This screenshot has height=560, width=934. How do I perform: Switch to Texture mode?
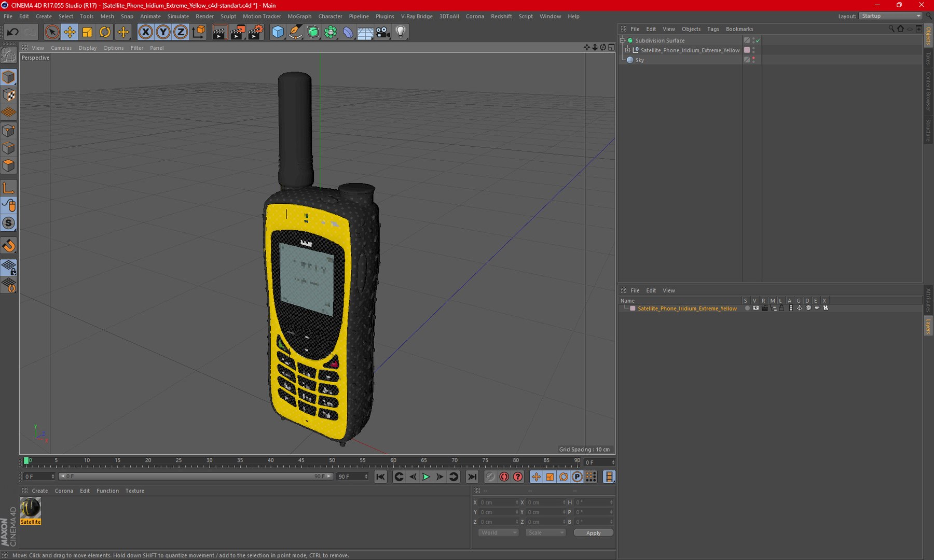(9, 95)
